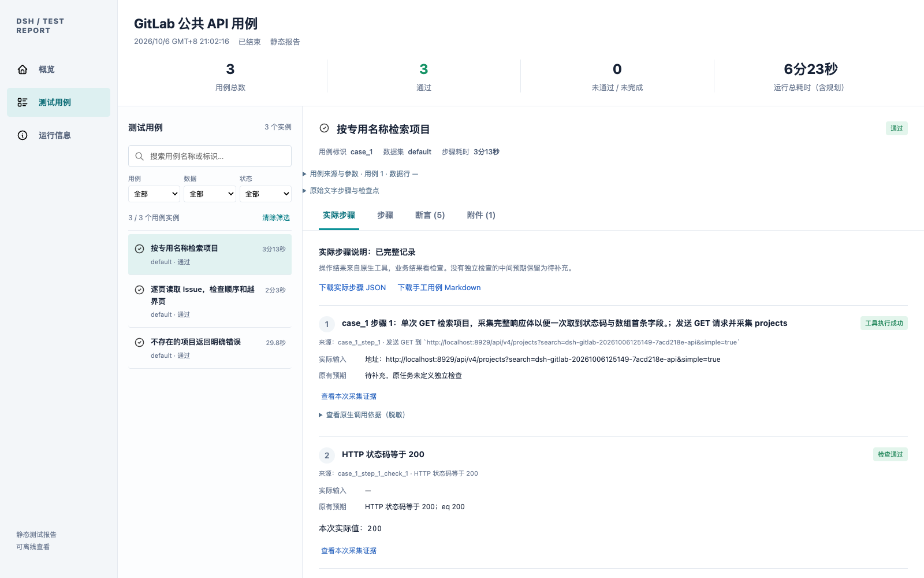Click the green 通过 count 3

tap(424, 69)
